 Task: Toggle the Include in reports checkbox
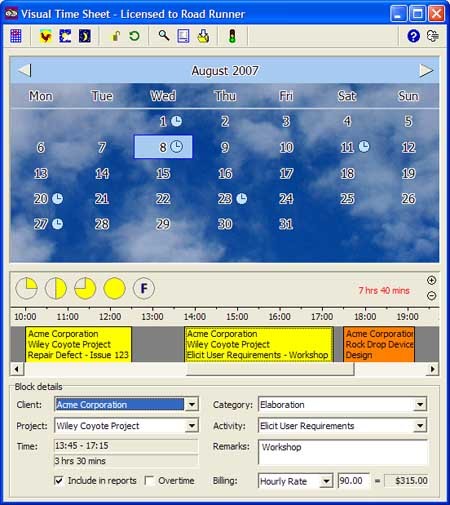[x=59, y=480]
